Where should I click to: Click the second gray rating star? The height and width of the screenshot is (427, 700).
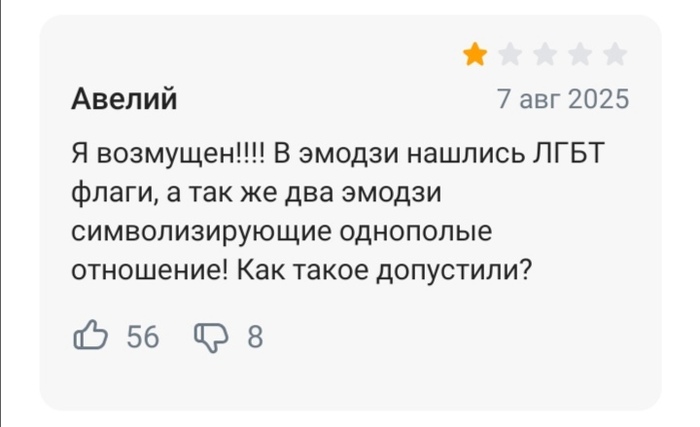point(510,55)
